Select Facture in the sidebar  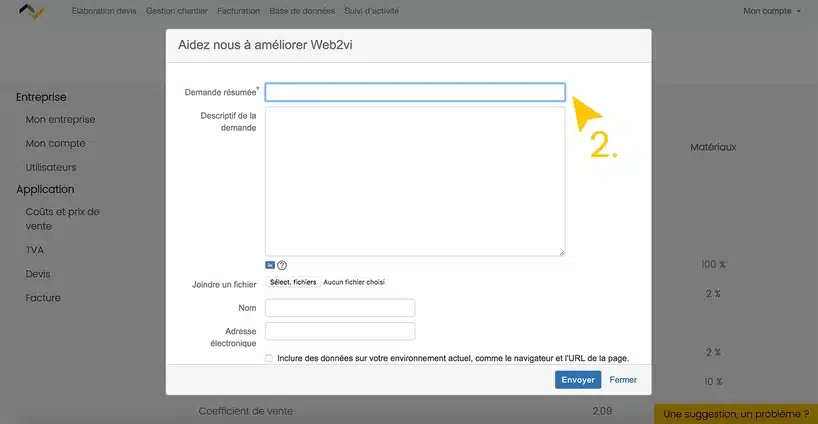43,298
